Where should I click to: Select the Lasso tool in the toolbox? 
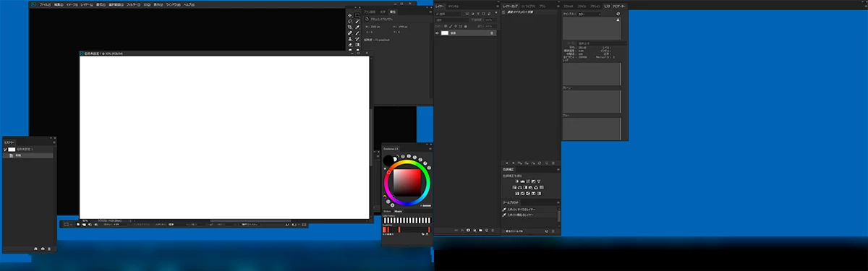[x=349, y=21]
